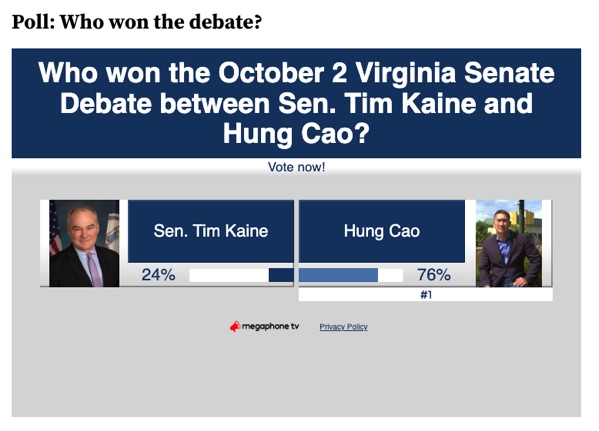Viewport: 599px width, 431px height.
Task: Click the 76% percentage label
Action: click(x=434, y=275)
